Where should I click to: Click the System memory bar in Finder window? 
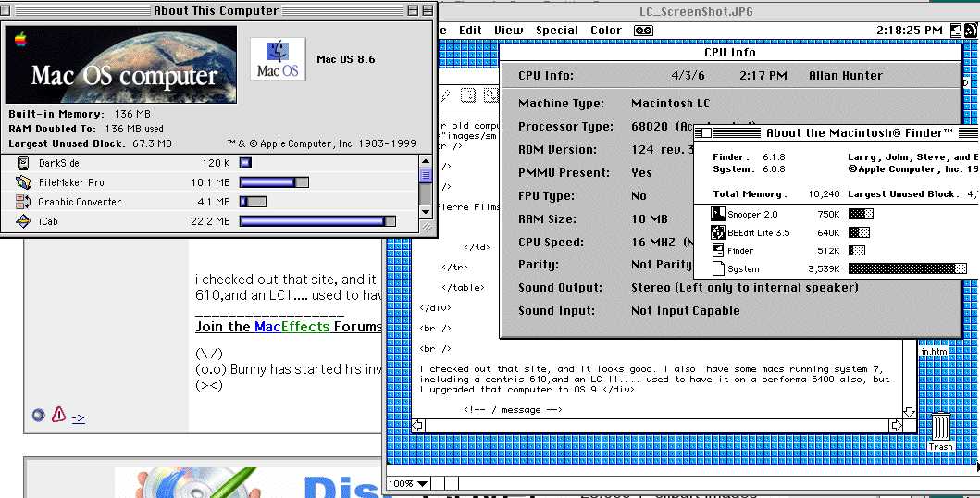[x=908, y=268]
